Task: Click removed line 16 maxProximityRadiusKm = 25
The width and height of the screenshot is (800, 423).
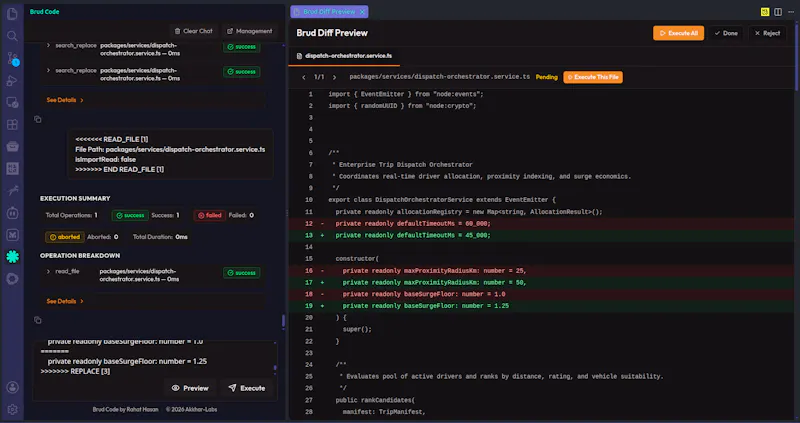Action: 541,271
